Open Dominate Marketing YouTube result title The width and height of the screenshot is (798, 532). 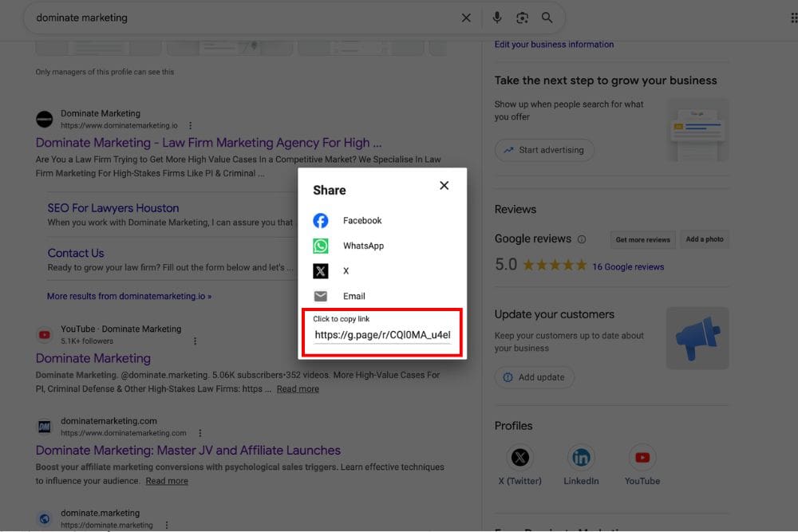pos(93,359)
